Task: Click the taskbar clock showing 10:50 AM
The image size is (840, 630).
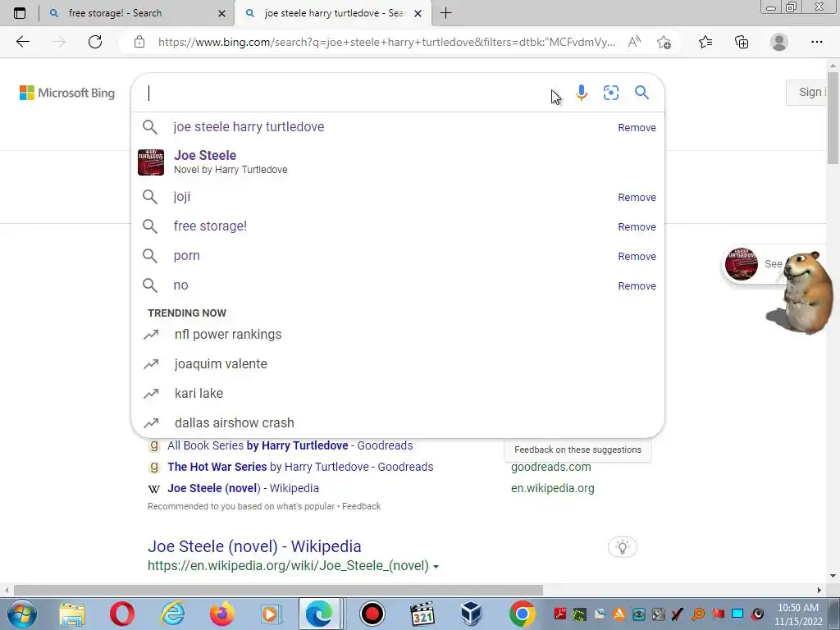Action: coord(797,614)
